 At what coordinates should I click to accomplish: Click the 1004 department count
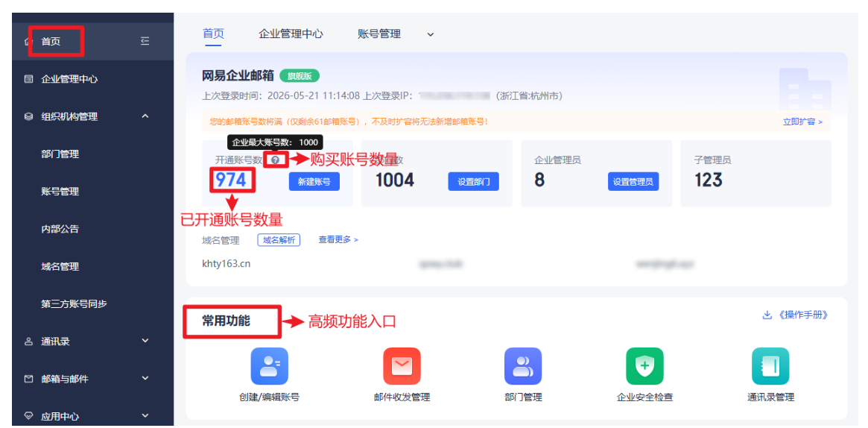point(395,180)
